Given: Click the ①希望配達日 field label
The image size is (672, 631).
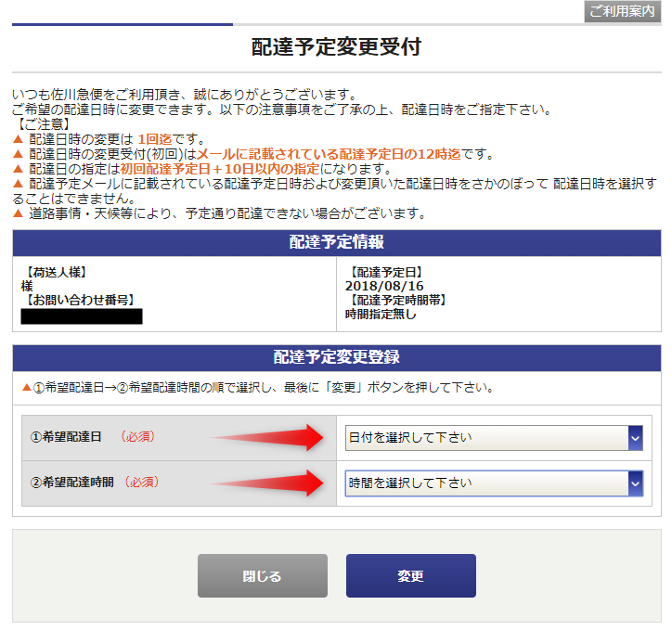Looking at the screenshot, I should [65, 437].
